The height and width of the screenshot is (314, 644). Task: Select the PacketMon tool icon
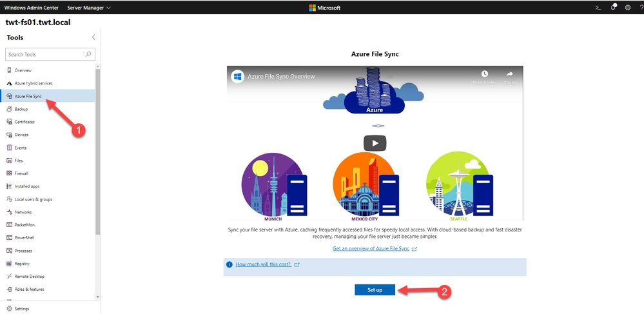[9, 225]
